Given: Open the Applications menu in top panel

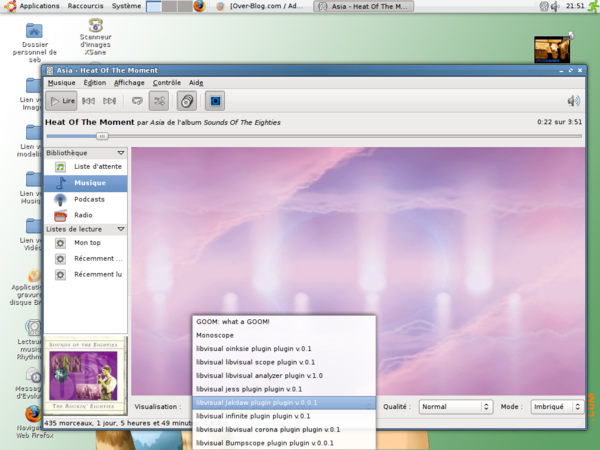Looking at the screenshot, I should (x=39, y=6).
